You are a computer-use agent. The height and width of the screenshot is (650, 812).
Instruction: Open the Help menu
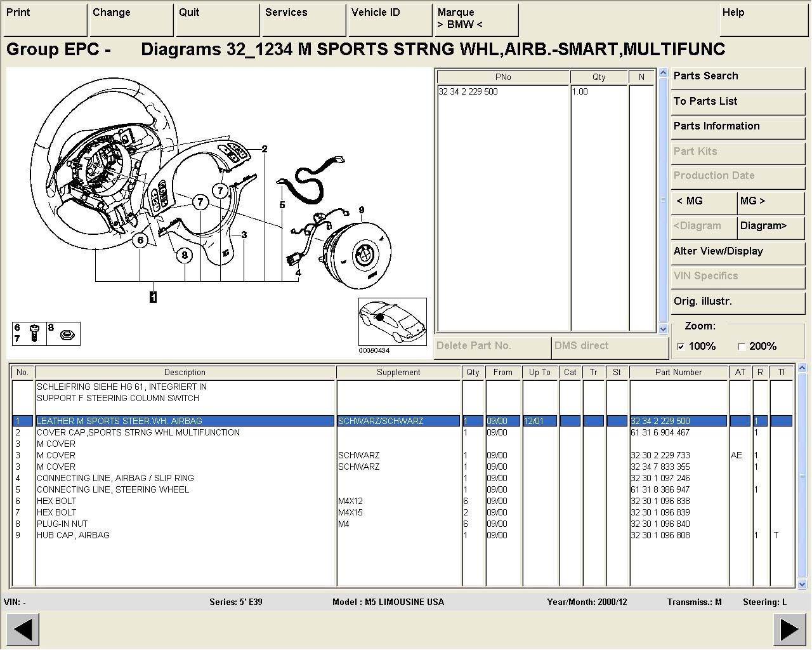click(764, 20)
